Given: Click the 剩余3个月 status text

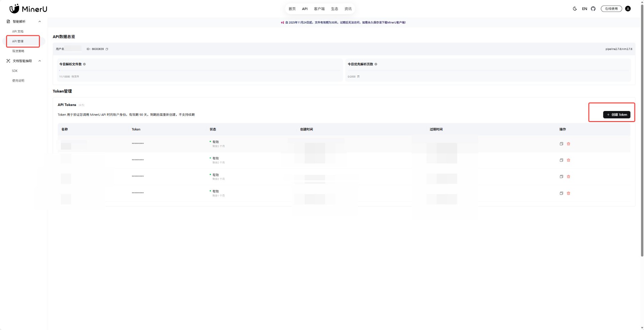Looking at the screenshot, I should [218, 146].
